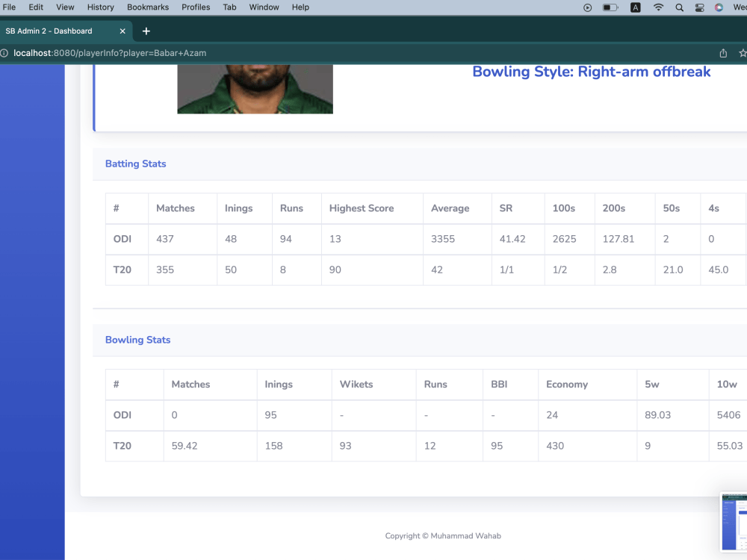747x560 pixels.
Task: Click the SR column header
Action: click(x=506, y=208)
